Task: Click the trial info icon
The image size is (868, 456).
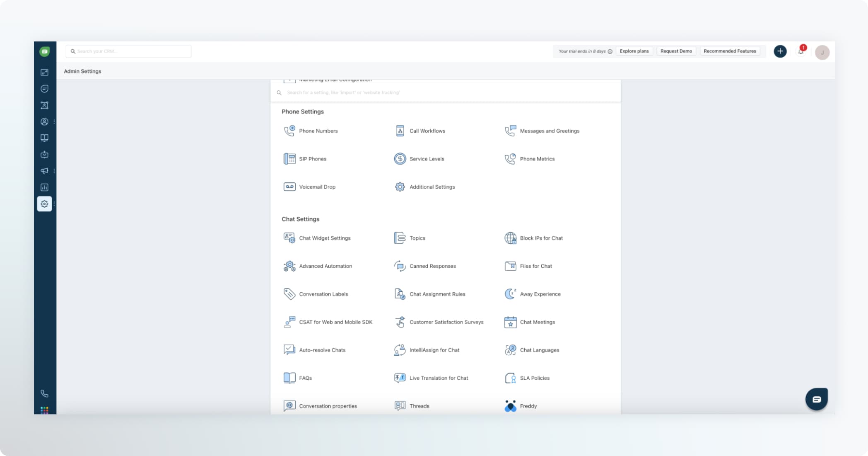Action: pyautogui.click(x=610, y=51)
